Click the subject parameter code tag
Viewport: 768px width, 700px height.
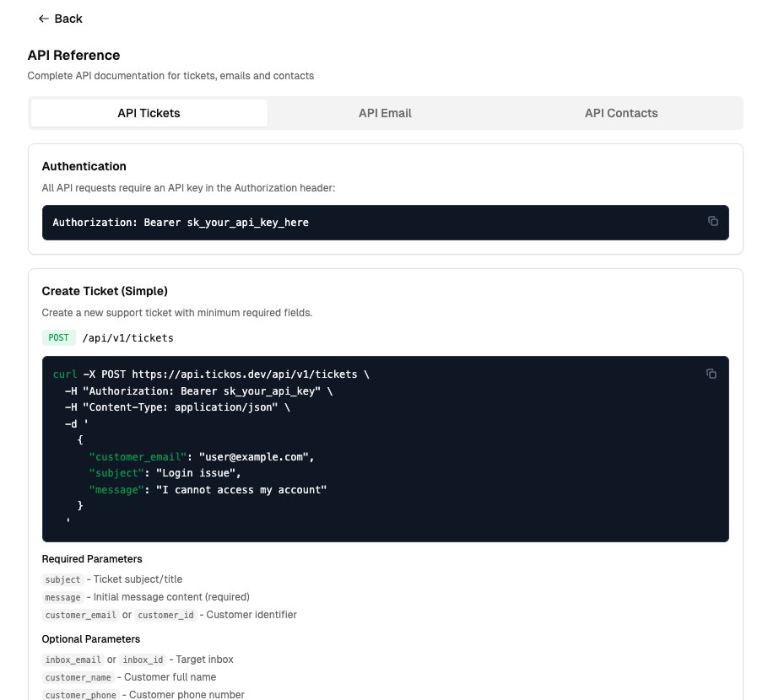pos(62,579)
